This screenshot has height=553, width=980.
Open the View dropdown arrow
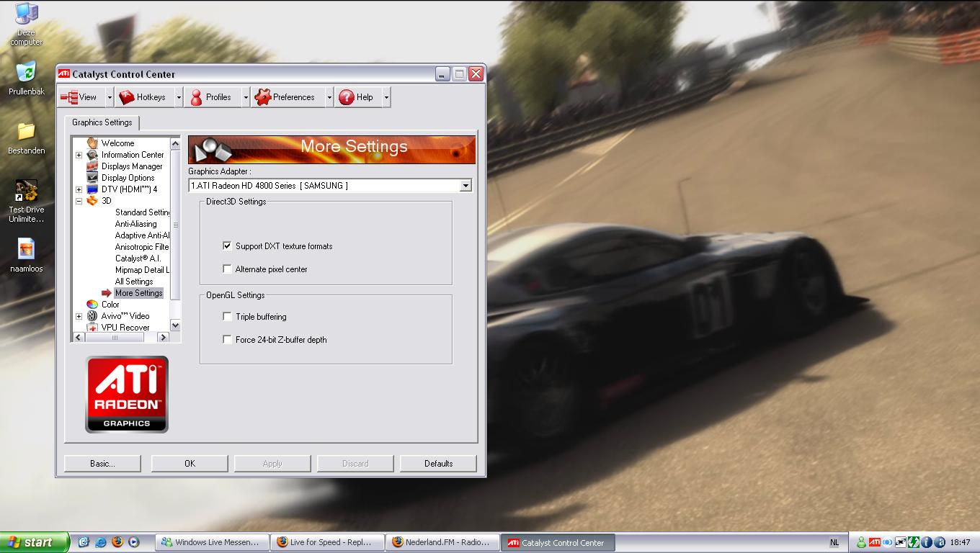click(x=110, y=97)
